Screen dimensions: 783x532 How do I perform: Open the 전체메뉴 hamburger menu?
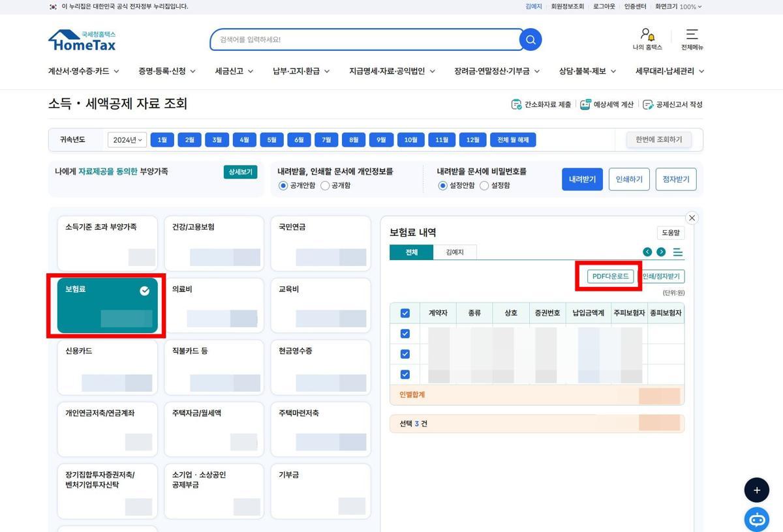coord(692,35)
